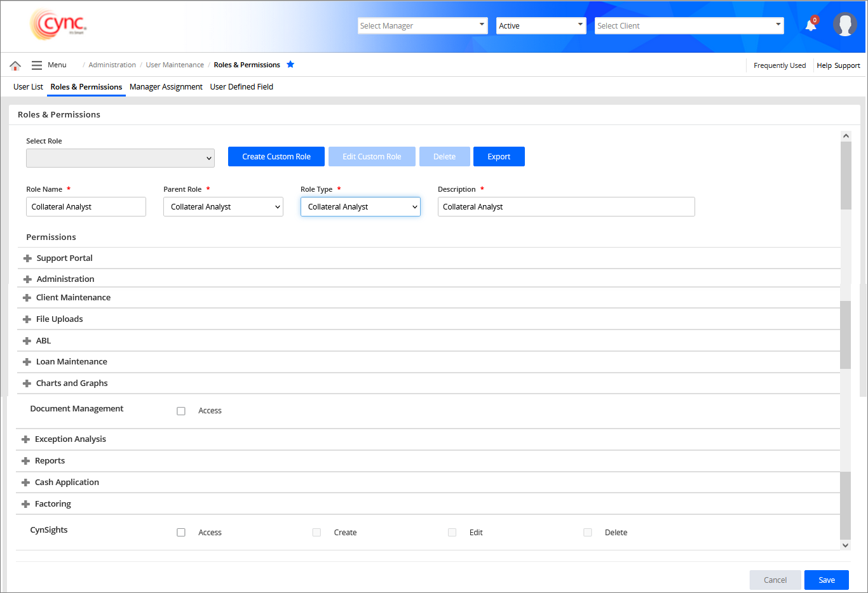Check the CynSights Access checkbox
Screen dimensions: 868x593
point(181,533)
